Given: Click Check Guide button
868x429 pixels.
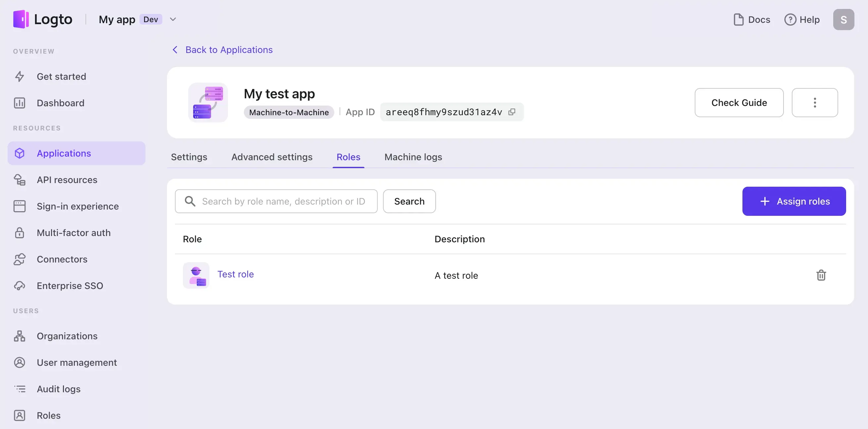Looking at the screenshot, I should (x=739, y=102).
